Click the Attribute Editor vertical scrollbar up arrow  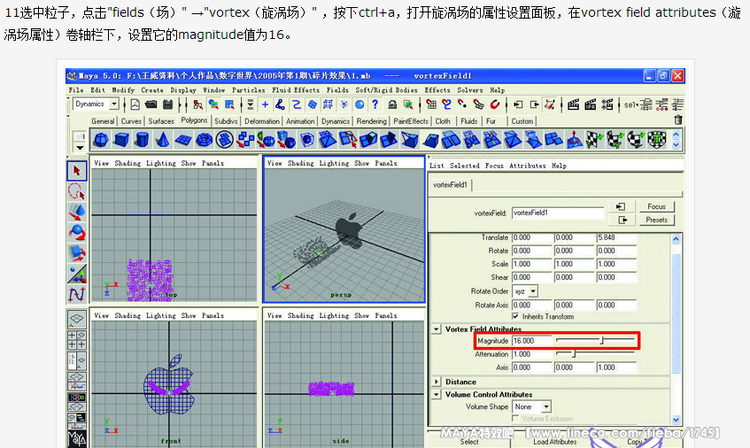tap(676, 239)
